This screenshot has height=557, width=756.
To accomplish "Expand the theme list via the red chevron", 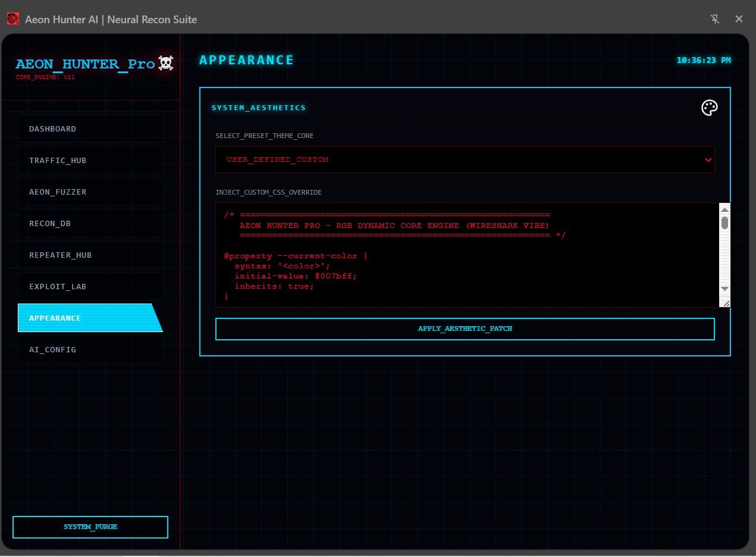I will click(x=708, y=159).
